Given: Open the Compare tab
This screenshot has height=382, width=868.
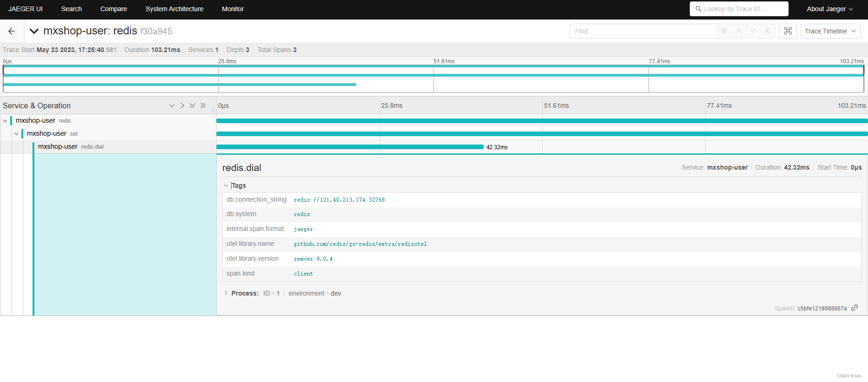Looking at the screenshot, I should [x=114, y=9].
